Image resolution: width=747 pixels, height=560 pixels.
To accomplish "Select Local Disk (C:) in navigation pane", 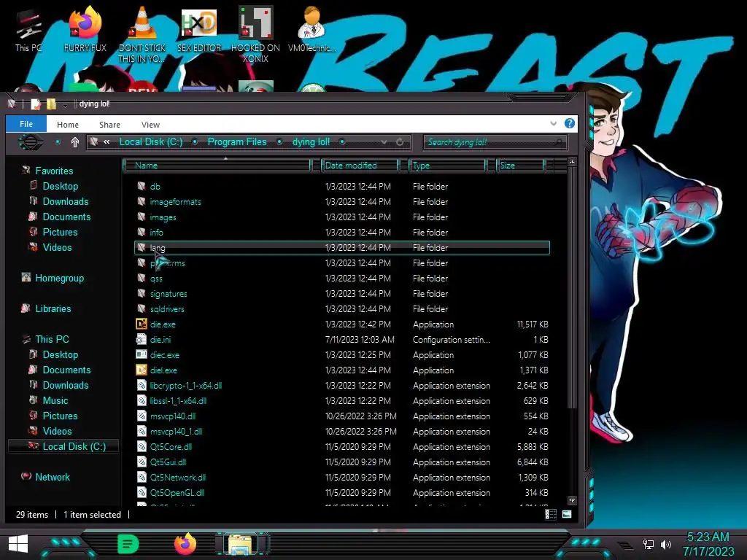I will coord(74,446).
